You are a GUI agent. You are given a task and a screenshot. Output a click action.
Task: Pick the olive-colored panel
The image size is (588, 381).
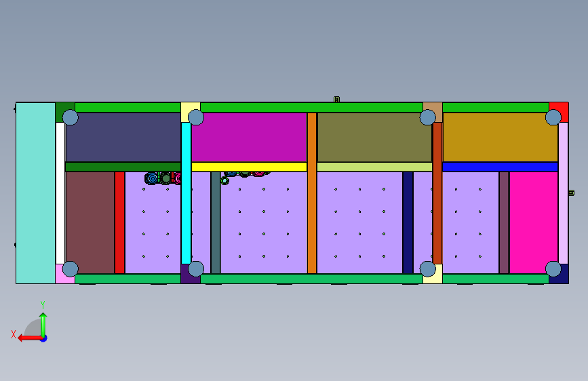tap(374, 138)
